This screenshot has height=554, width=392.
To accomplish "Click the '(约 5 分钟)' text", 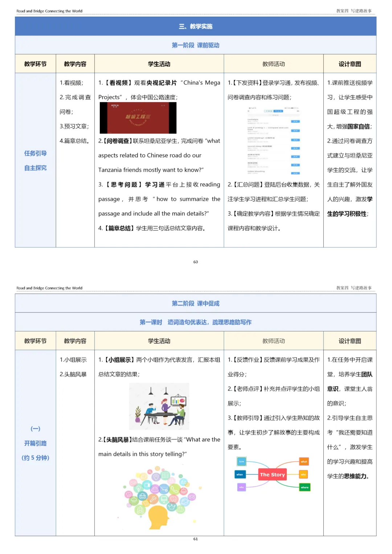I will pos(36,458).
